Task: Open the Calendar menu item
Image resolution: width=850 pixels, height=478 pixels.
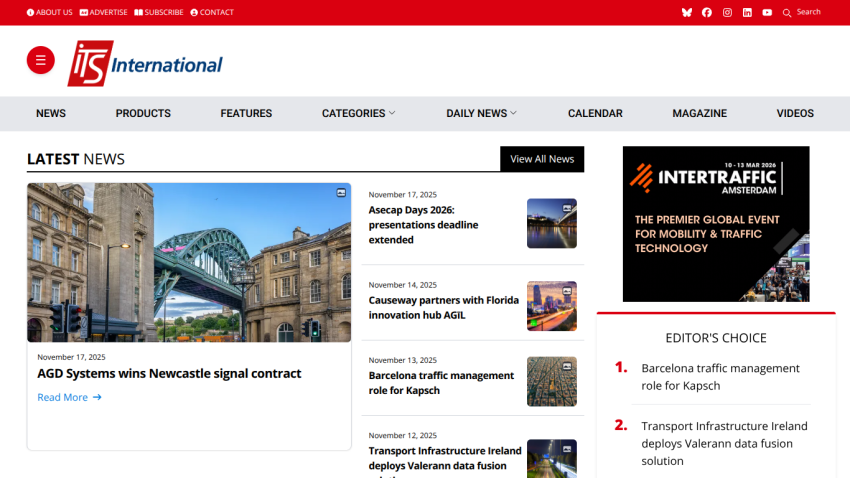Action: coord(595,113)
